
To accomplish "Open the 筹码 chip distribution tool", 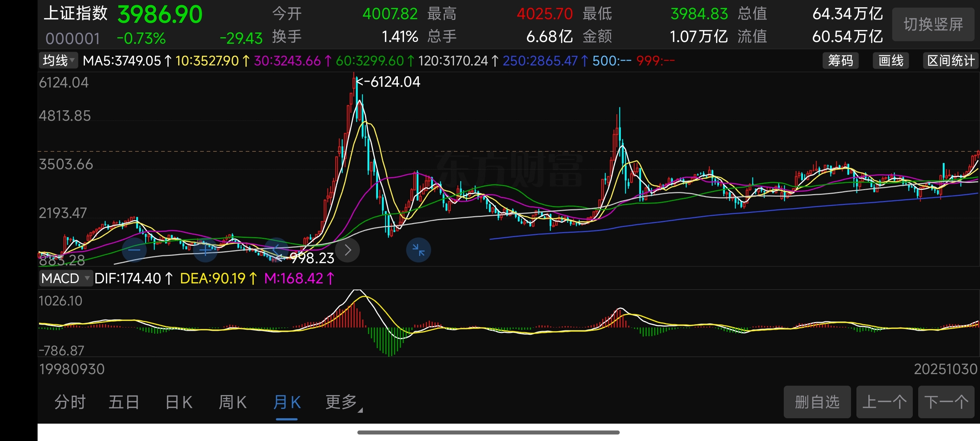I will coord(840,60).
